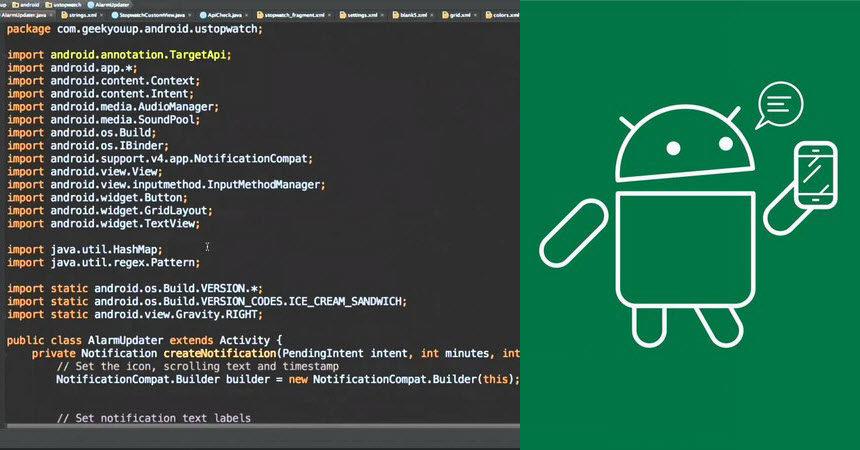Click the NotificationCompat.Builder builder statement
Viewport: 860px width, 450px height.
coord(287,380)
